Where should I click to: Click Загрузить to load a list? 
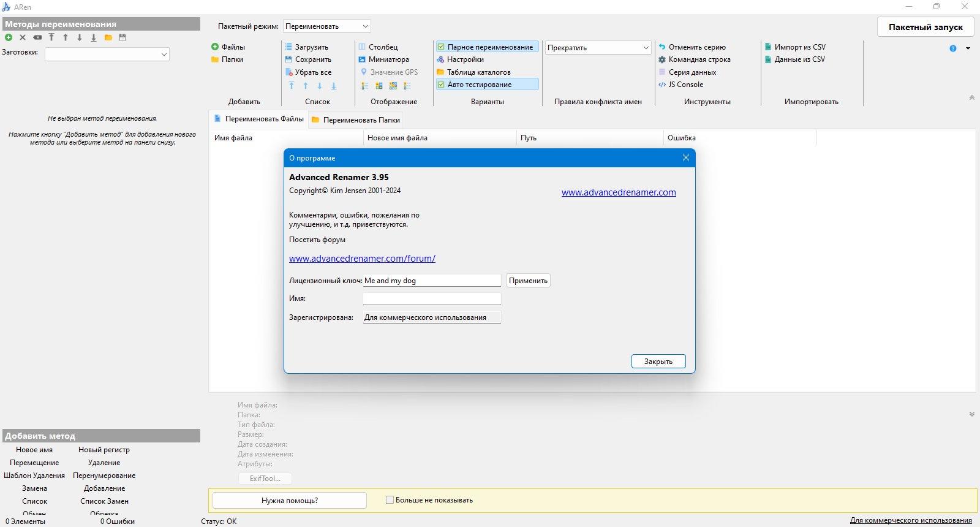307,47
